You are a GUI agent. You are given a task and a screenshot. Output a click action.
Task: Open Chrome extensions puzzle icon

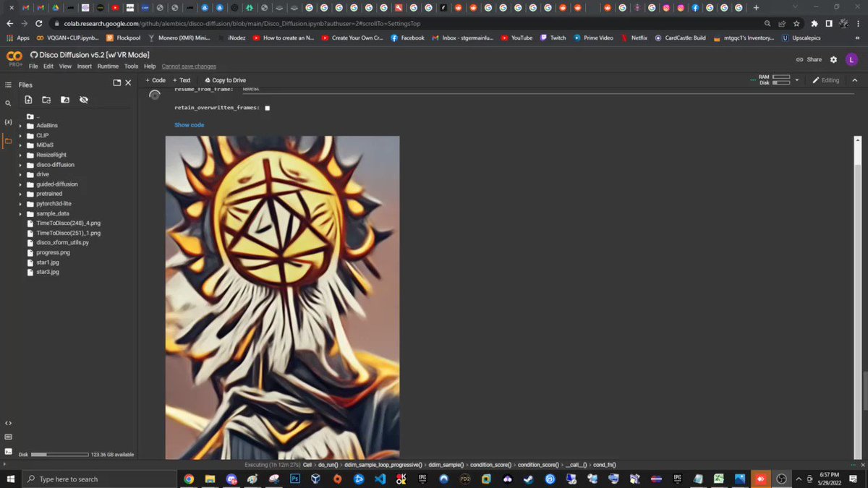(x=814, y=23)
